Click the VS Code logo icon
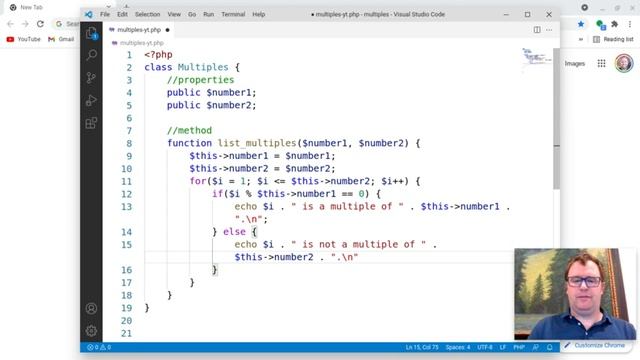The height and width of the screenshot is (360, 640). (89, 14)
